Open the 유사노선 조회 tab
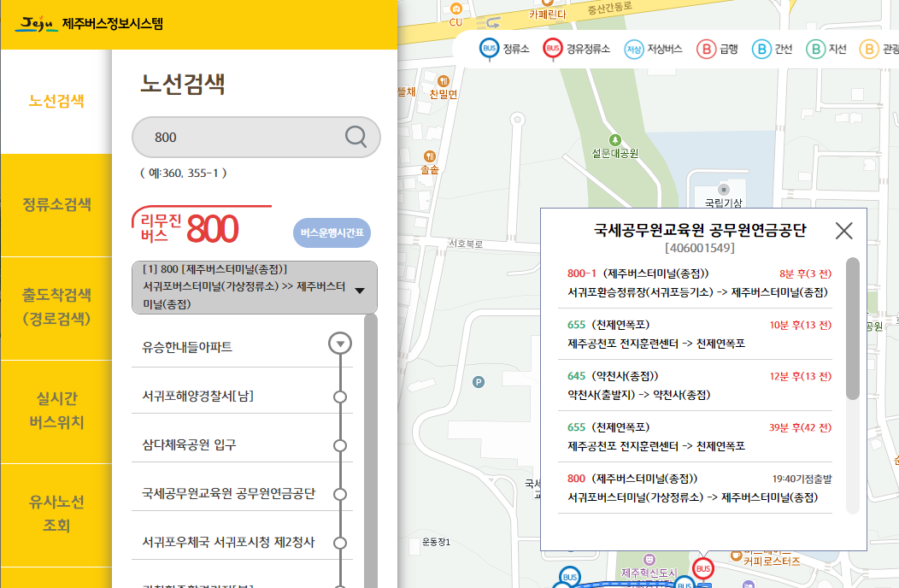This screenshot has height=588, width=899. pos(56,514)
